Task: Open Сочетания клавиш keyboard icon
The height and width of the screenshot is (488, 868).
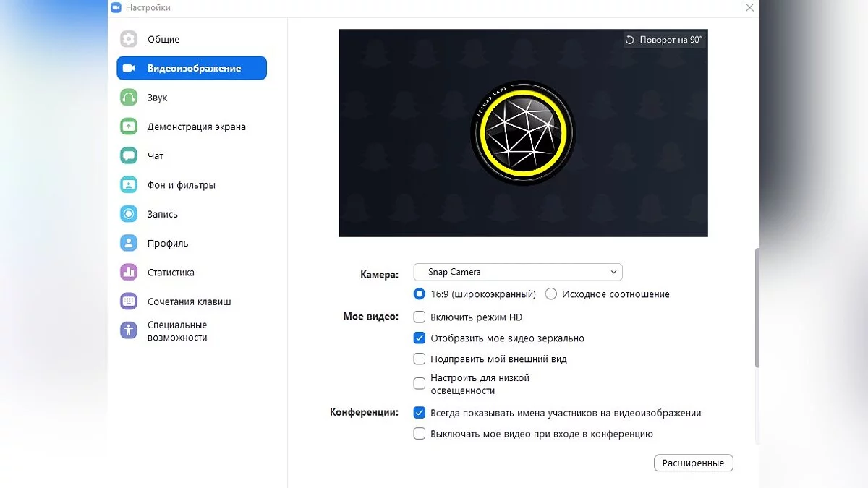Action: pyautogui.click(x=129, y=301)
